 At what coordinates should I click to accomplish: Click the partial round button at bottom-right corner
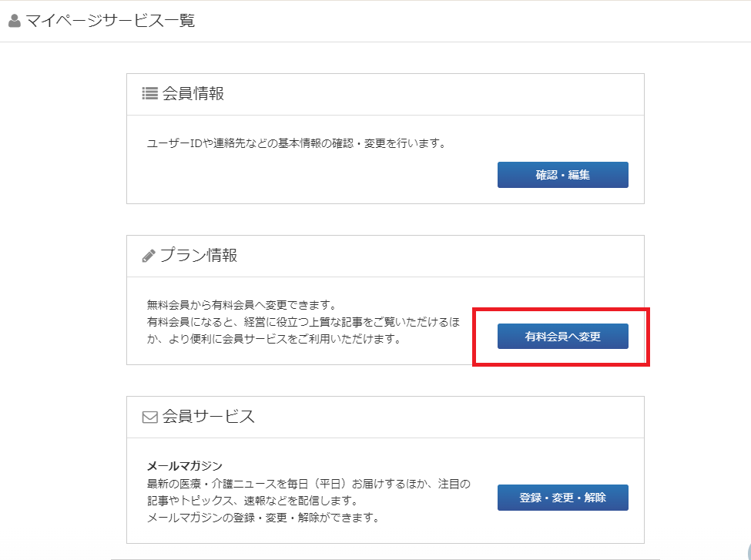coord(746,553)
